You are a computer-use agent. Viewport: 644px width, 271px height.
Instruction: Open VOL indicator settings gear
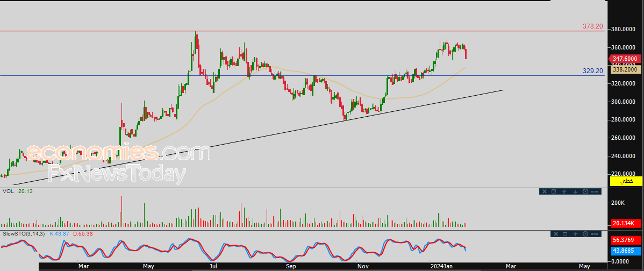(585, 191)
